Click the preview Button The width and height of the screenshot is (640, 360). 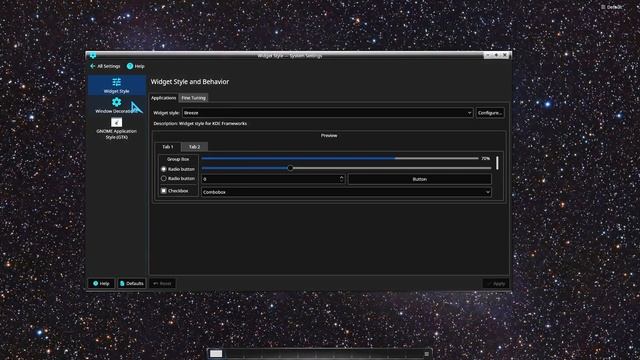click(x=420, y=179)
